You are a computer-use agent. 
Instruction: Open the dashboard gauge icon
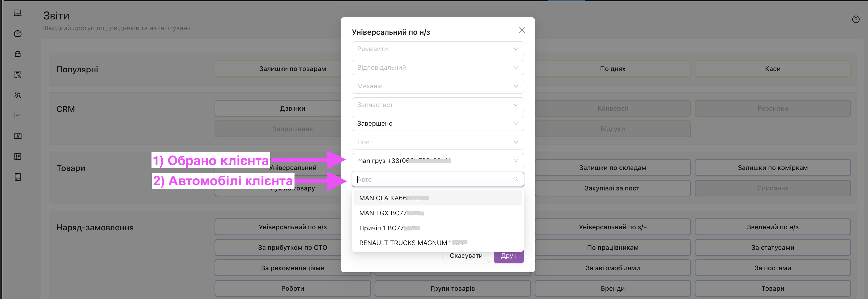[18, 34]
